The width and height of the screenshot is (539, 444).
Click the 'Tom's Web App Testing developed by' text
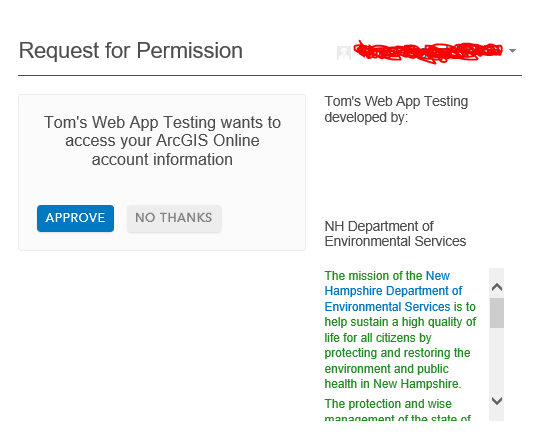396,109
